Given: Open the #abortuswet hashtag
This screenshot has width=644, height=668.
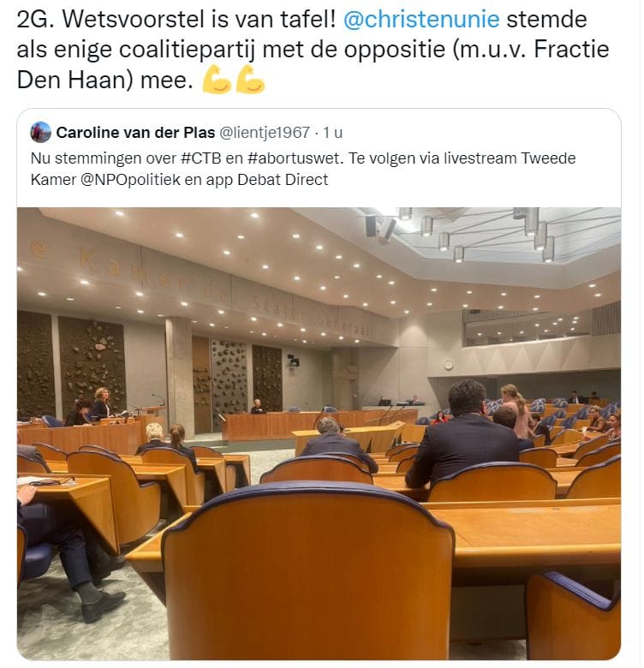Looking at the screenshot, I should click(294, 158).
